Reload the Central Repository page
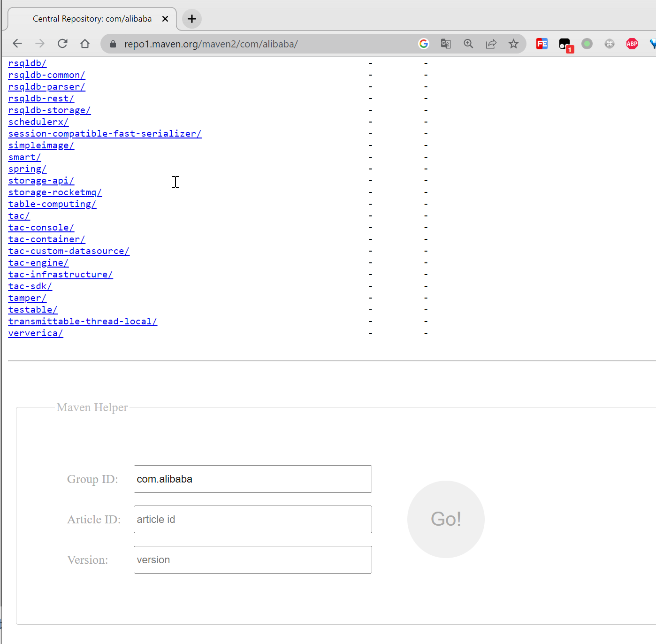The width and height of the screenshot is (656, 644). point(62,44)
